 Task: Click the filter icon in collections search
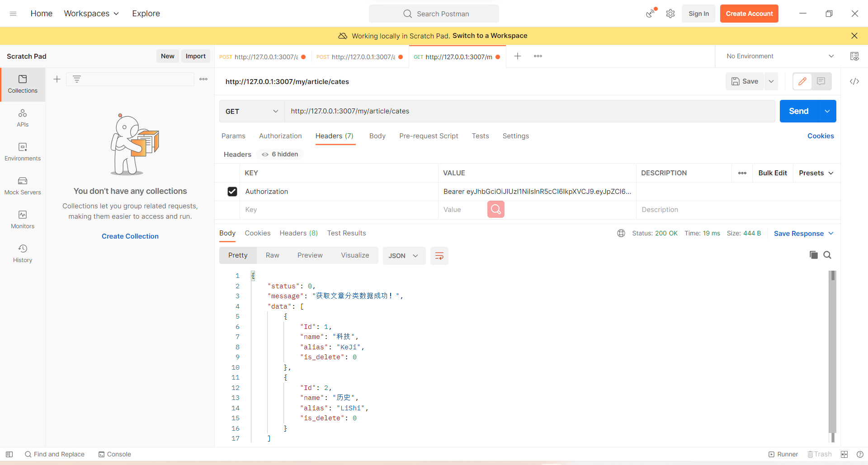(77, 79)
